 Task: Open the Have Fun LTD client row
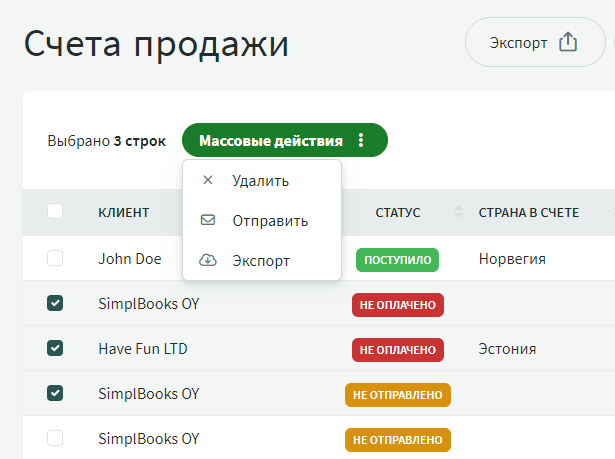143,348
